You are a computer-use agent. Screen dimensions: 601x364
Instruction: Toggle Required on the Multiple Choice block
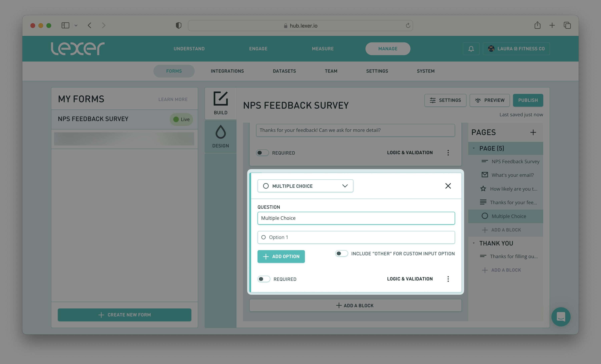click(264, 279)
